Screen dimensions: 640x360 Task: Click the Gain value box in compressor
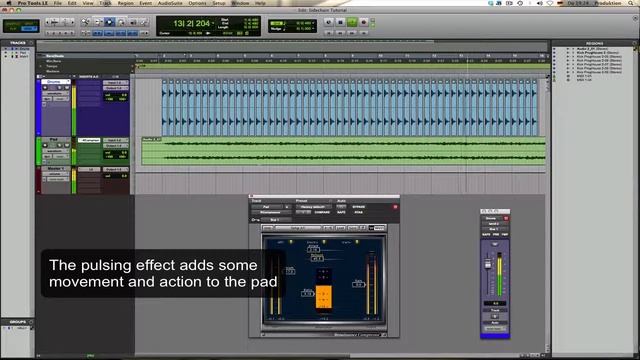tap(358, 284)
